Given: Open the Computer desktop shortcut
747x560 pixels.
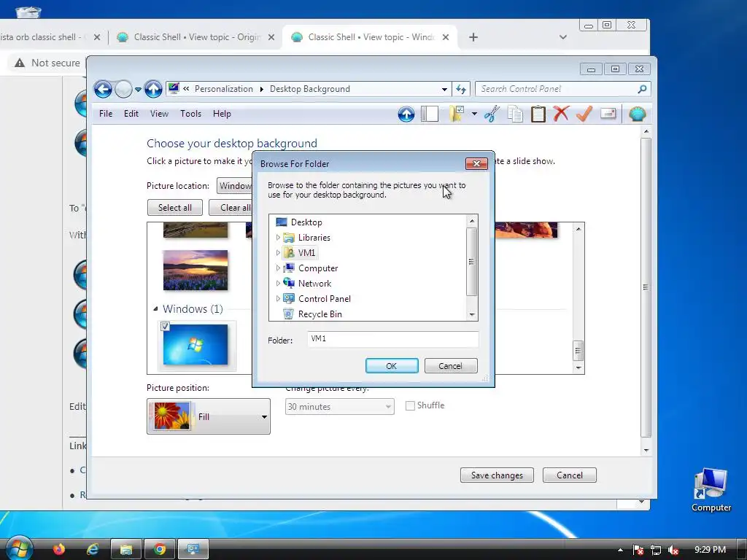Looking at the screenshot, I should pyautogui.click(x=711, y=490).
